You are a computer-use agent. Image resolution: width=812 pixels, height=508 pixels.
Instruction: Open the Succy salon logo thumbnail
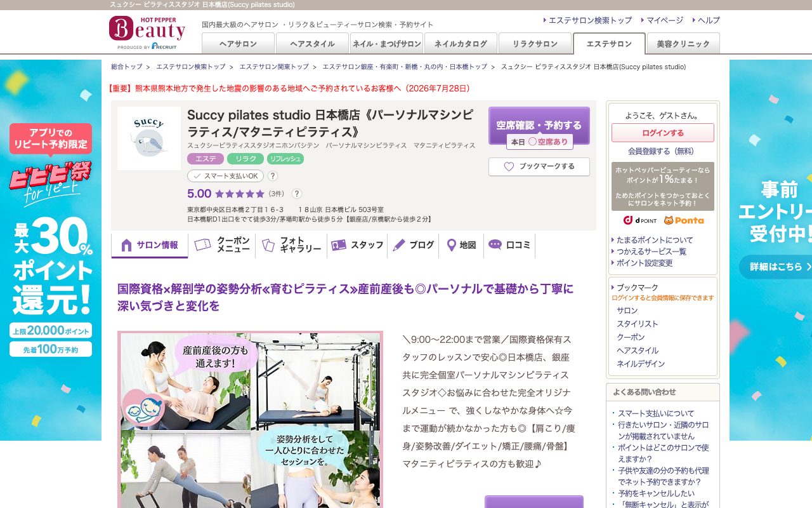click(149, 138)
